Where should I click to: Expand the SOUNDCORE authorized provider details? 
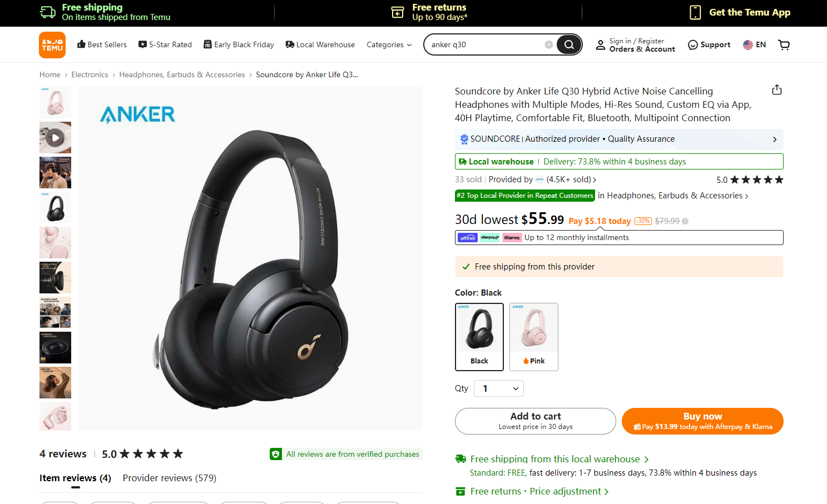[619, 139]
